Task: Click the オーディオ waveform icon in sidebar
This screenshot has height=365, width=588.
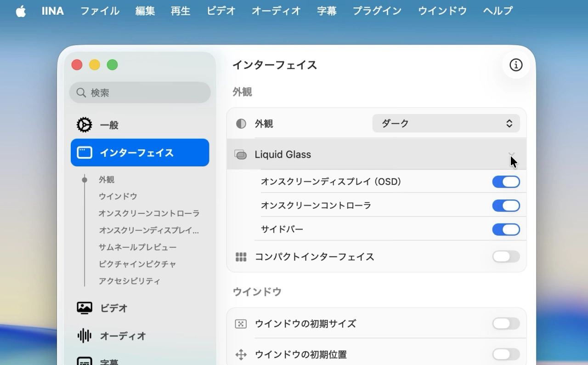Action: click(x=85, y=336)
